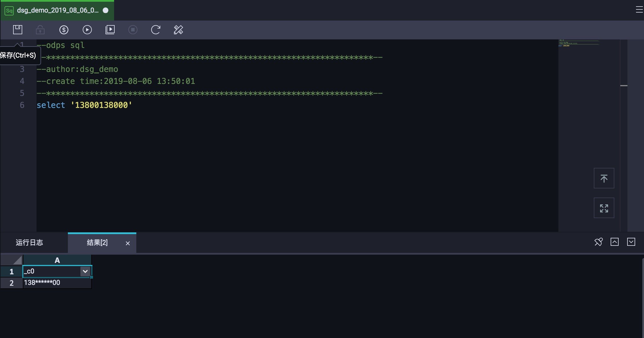Click line number 4 in gutter
Viewport: 644px width, 338px height.
coord(22,81)
